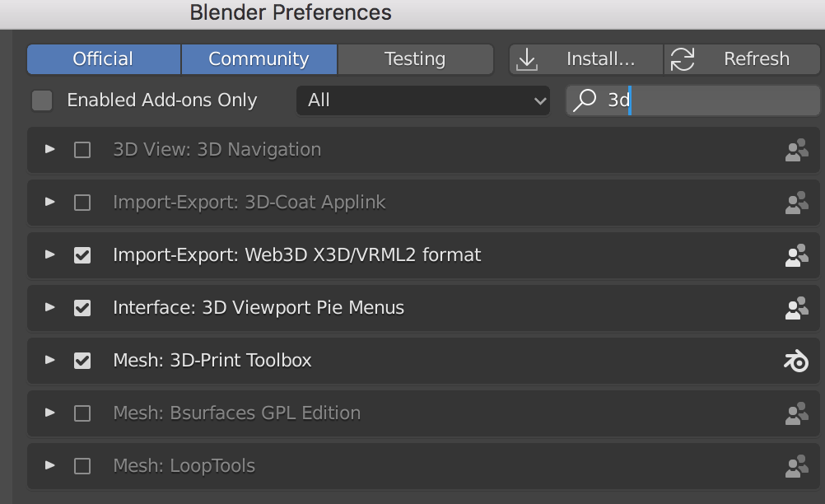Expand the Import-Export: 3D-Coat Applink entry
Image resolution: width=825 pixels, height=504 pixels.
[50, 202]
